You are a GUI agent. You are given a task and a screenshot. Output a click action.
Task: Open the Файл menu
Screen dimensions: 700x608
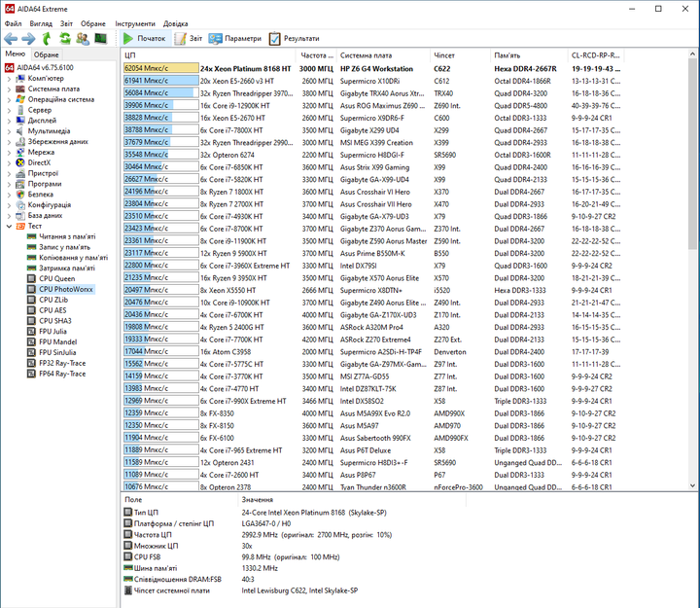tap(13, 23)
